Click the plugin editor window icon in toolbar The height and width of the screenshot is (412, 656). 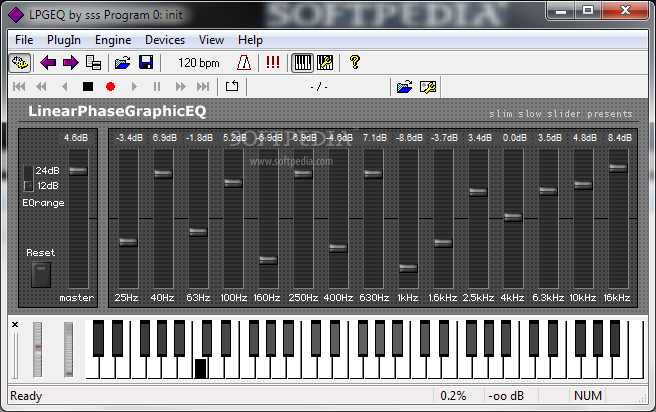tap(20, 63)
